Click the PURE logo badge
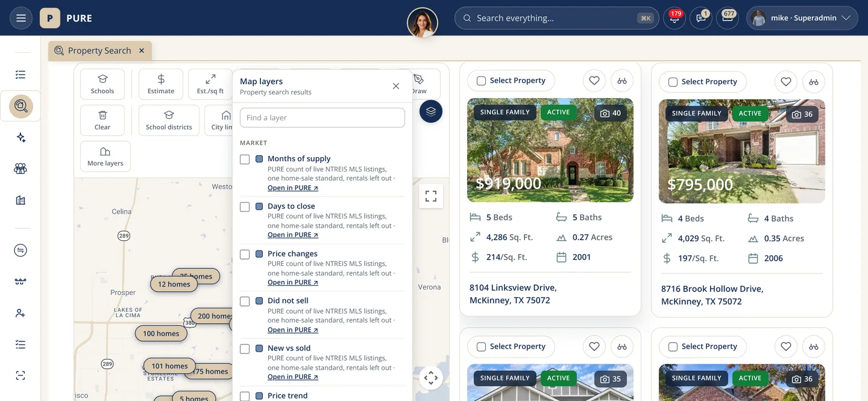Screen dimensions: 868x401 (x=49, y=18)
